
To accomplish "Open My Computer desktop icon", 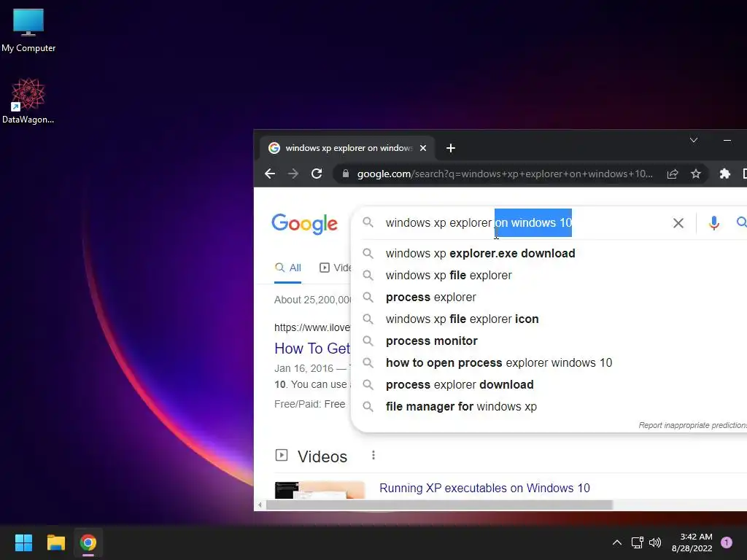I will point(28,31).
